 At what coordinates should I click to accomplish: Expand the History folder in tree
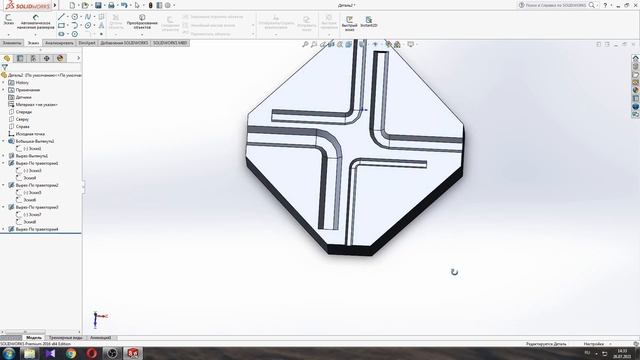pos(4,82)
